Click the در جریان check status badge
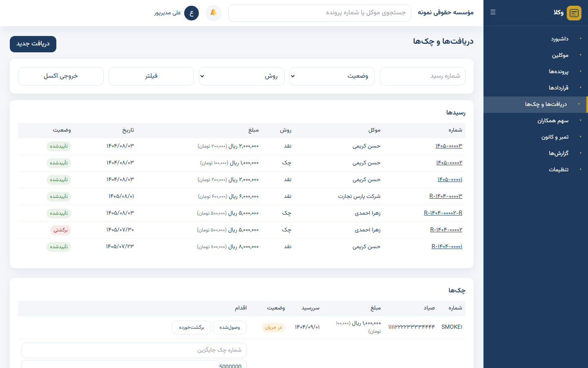Viewport: 588px width, 368px height. pos(273,328)
